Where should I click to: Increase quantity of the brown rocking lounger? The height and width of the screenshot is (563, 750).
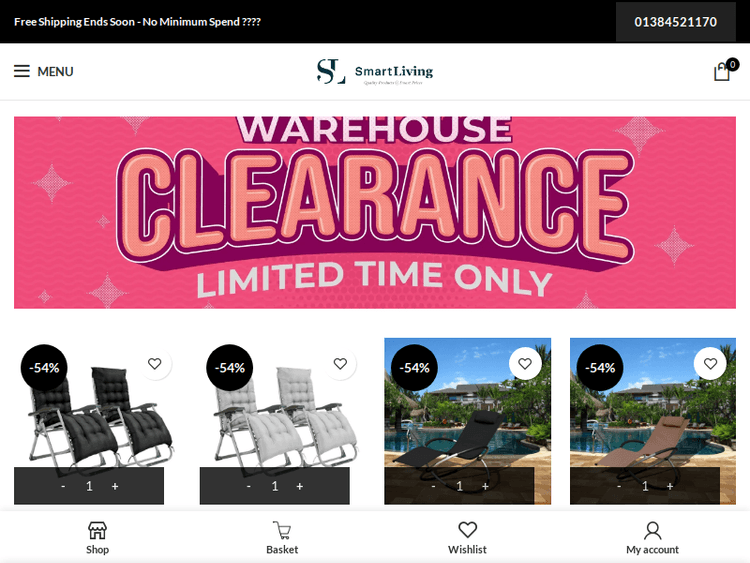[x=670, y=486]
